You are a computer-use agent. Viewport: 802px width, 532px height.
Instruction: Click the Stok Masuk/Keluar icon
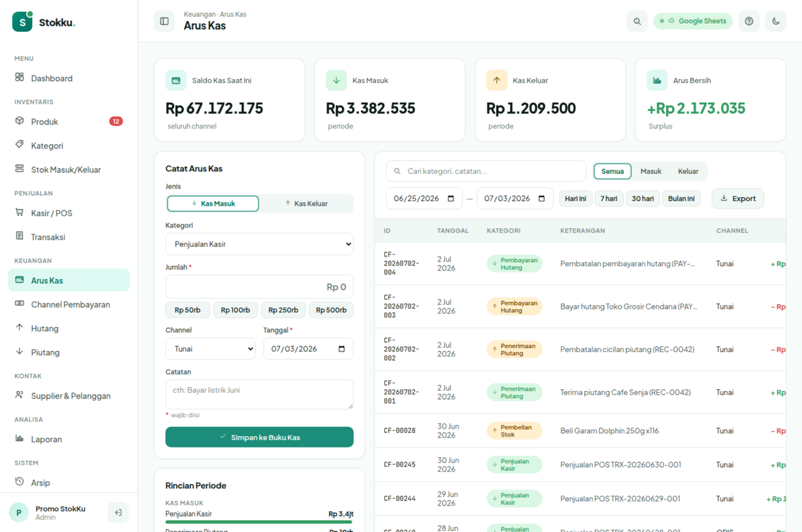[x=19, y=169]
